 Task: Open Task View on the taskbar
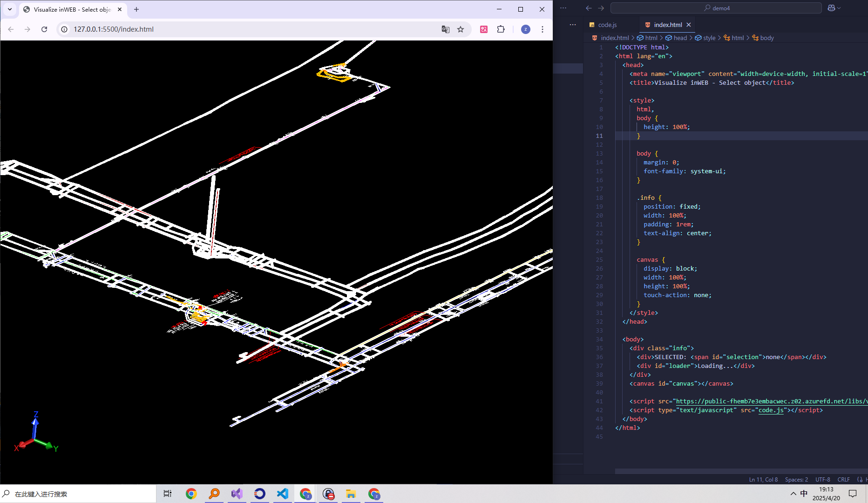pos(168,494)
